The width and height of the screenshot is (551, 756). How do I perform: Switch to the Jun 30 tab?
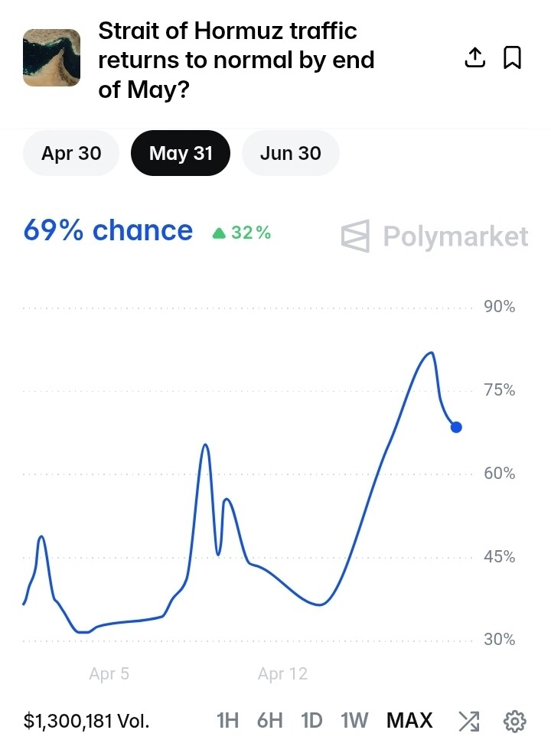coord(290,153)
